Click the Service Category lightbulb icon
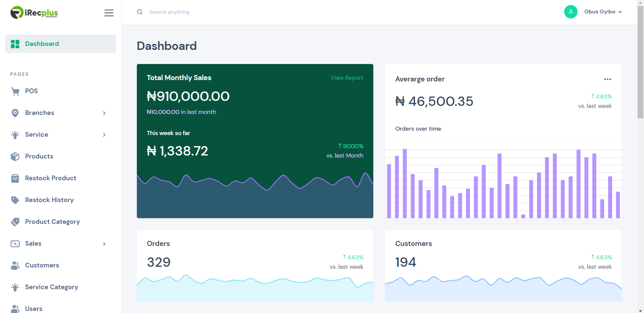This screenshot has width=644, height=313. point(15,287)
